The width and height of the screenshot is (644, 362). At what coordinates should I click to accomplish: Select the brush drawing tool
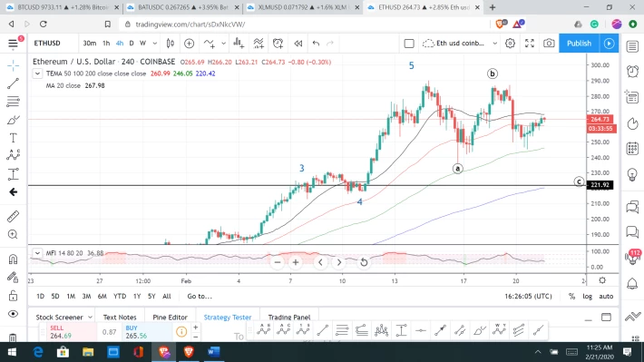13,120
